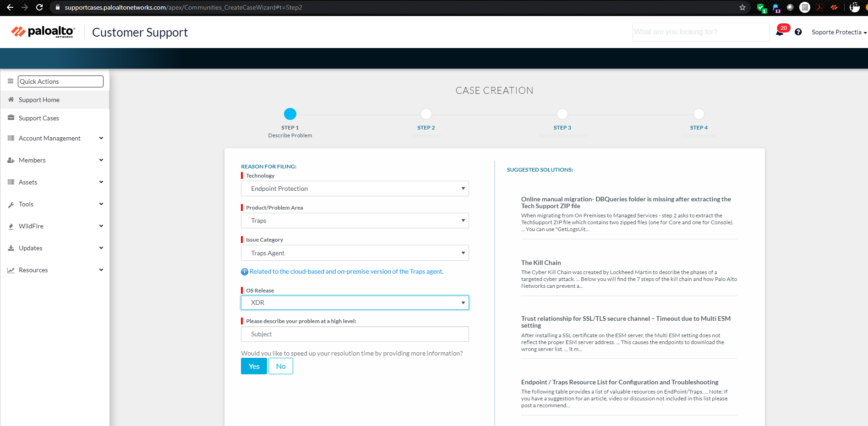Choose No for providing more information
This screenshot has width=868, height=426.
pos(281,366)
